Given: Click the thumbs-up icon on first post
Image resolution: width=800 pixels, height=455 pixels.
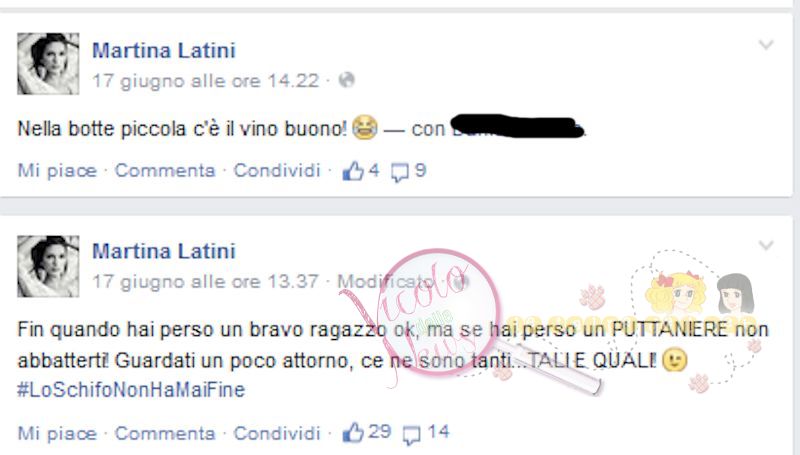Looking at the screenshot, I should click(x=353, y=171).
